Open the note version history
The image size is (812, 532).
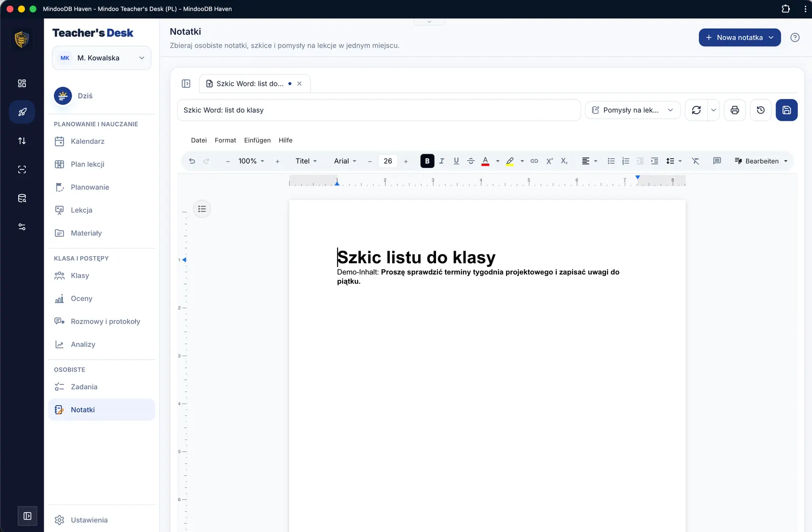(x=761, y=110)
